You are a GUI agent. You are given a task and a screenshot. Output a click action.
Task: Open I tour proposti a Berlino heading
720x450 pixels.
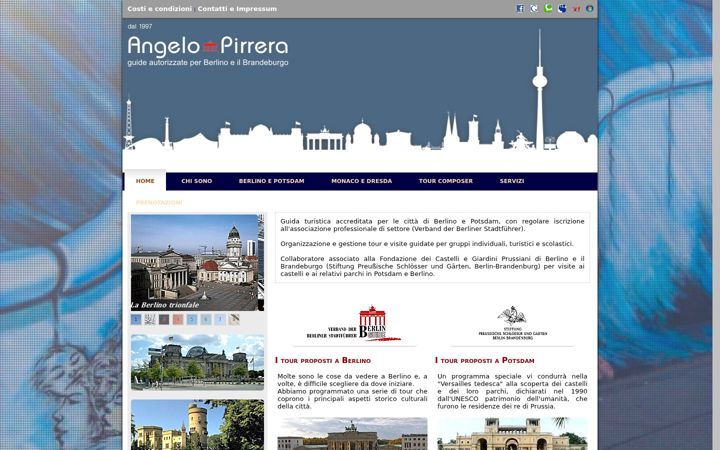323,360
